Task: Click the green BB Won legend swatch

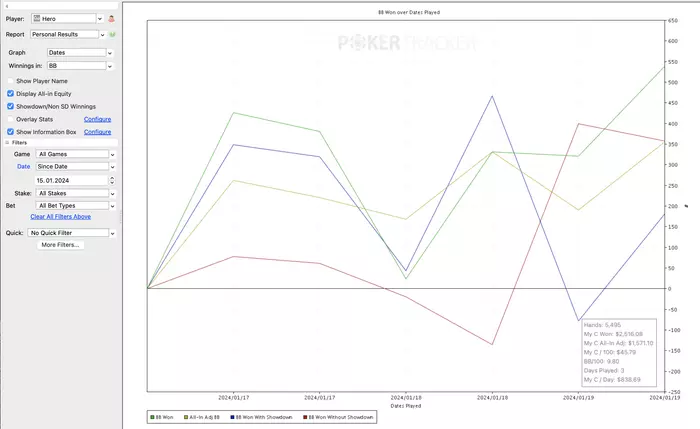Action: click(x=152, y=417)
